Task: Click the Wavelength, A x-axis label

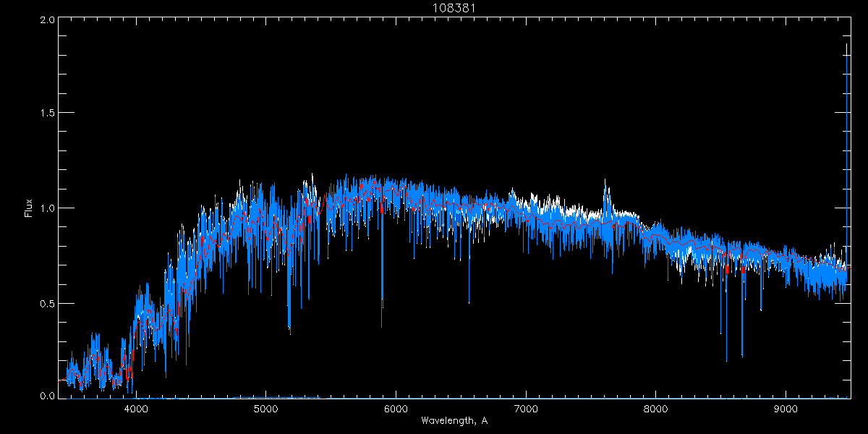Action: click(x=454, y=421)
